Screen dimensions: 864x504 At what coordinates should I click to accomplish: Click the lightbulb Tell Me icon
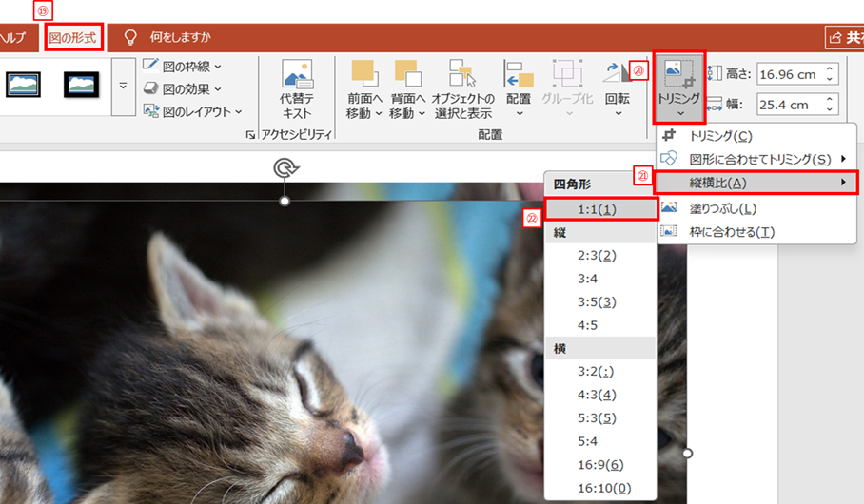(x=131, y=37)
